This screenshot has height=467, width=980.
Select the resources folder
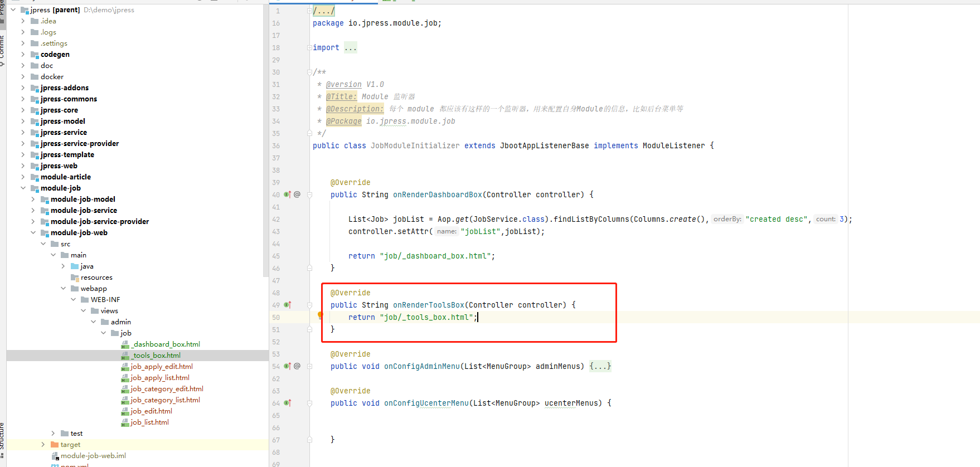[x=96, y=278]
